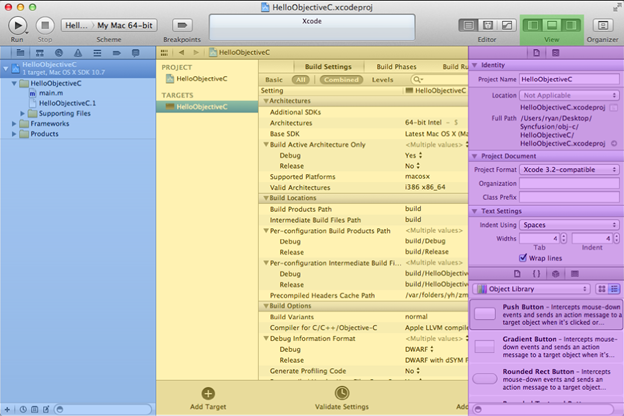Click the build settings search field
The image size is (624, 416).
point(439,80)
